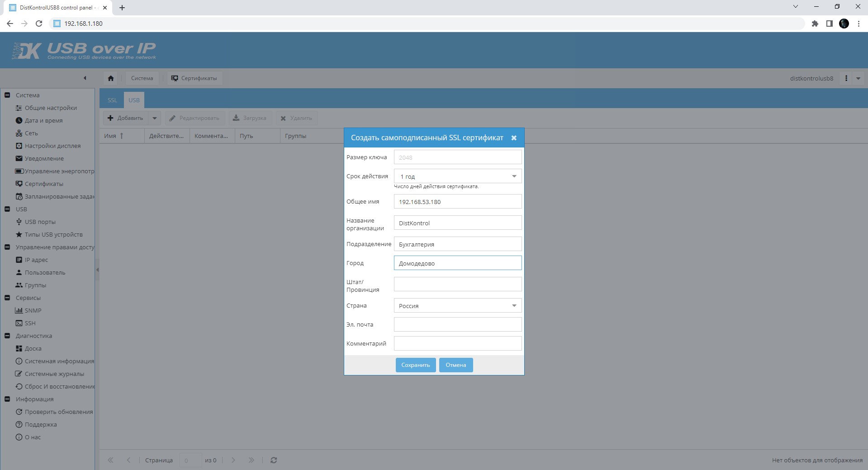Click Система breadcrumb item
Image resolution: width=868 pixels, height=470 pixels.
pyautogui.click(x=142, y=78)
